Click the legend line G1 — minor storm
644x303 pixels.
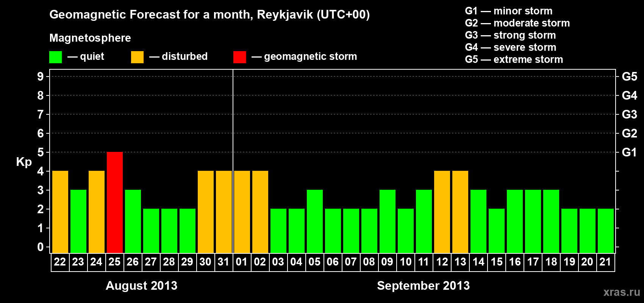coord(509,11)
